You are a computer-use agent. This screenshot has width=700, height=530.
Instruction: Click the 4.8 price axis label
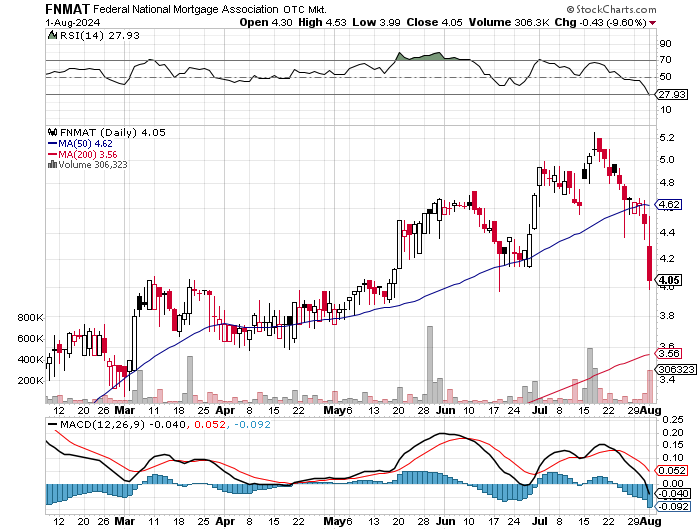[x=667, y=183]
